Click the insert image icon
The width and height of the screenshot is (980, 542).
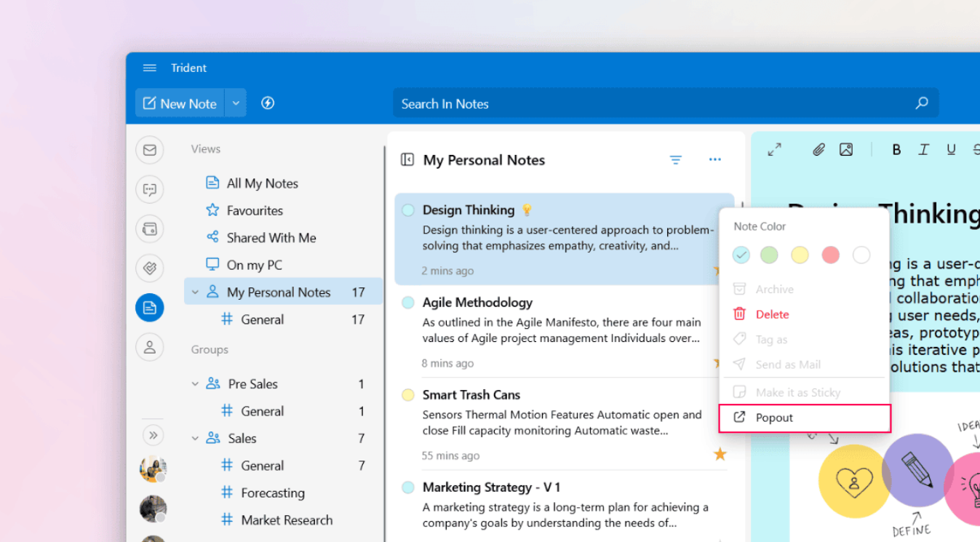pos(846,149)
